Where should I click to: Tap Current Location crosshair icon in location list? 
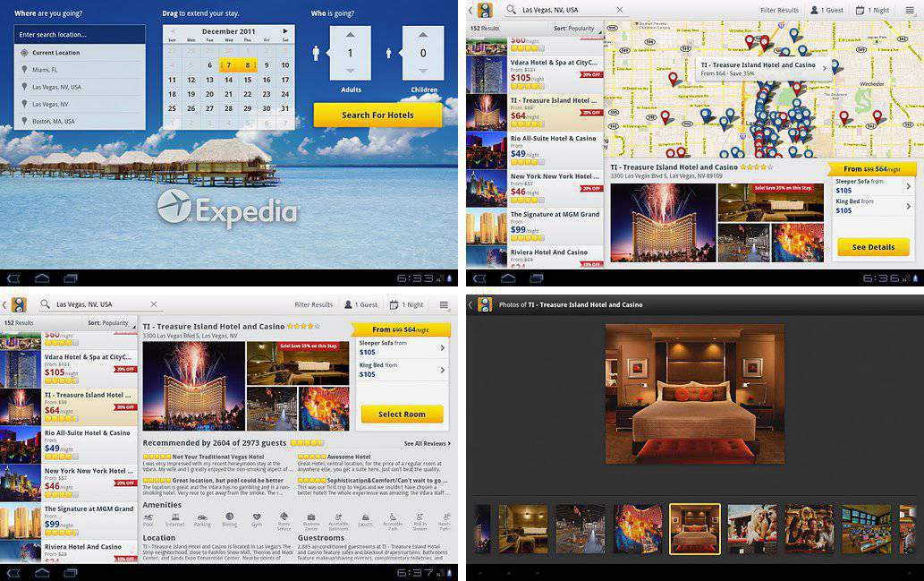click(24, 53)
